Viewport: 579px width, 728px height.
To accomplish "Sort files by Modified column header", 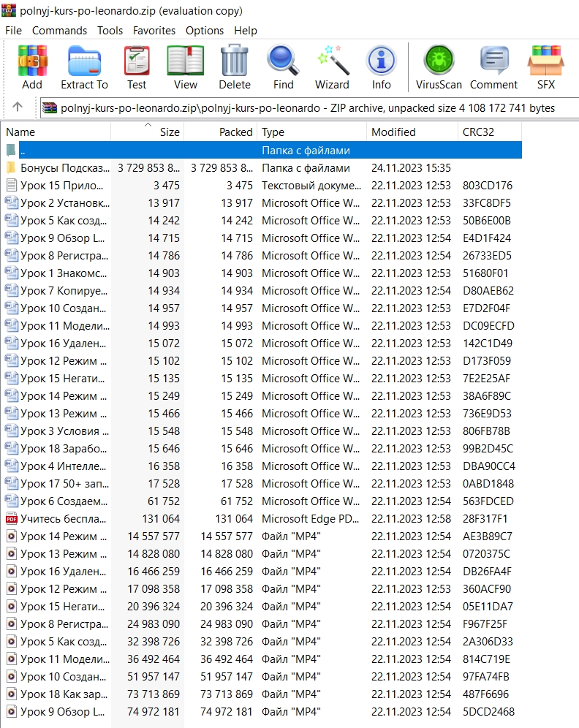I will tap(412, 132).
